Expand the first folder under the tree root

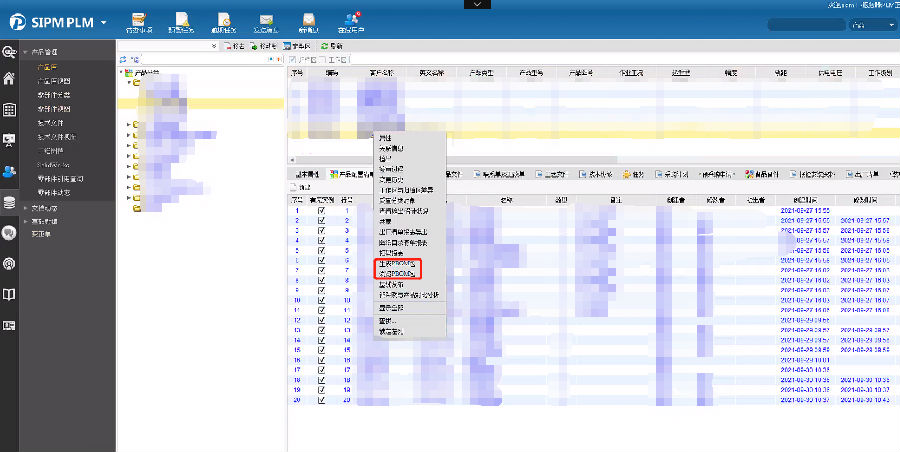tap(129, 83)
